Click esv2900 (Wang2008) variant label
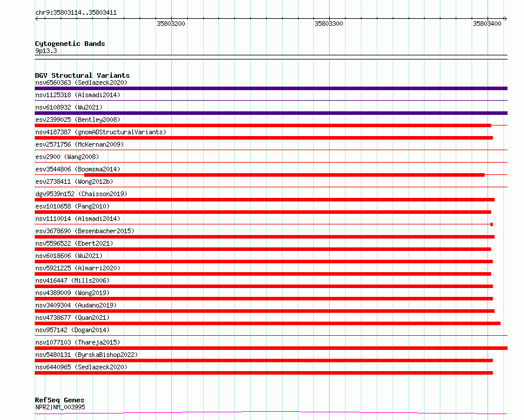This screenshot has width=524, height=420. point(67,157)
